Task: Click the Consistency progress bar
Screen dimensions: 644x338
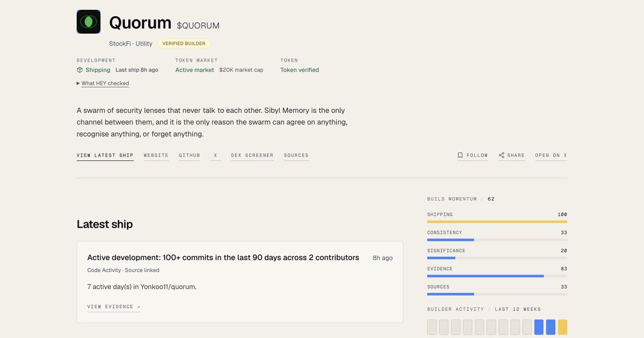Action: point(497,240)
